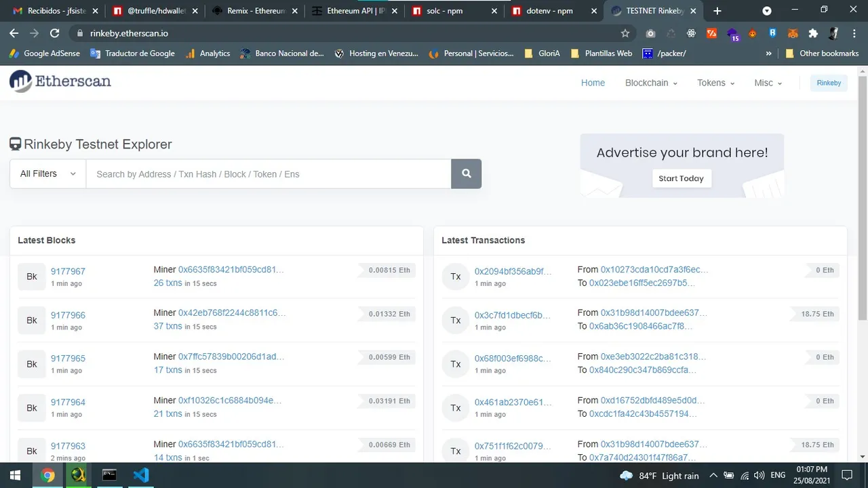Click the volume speaker tray icon
This screenshot has height=488, width=868.
[759, 476]
